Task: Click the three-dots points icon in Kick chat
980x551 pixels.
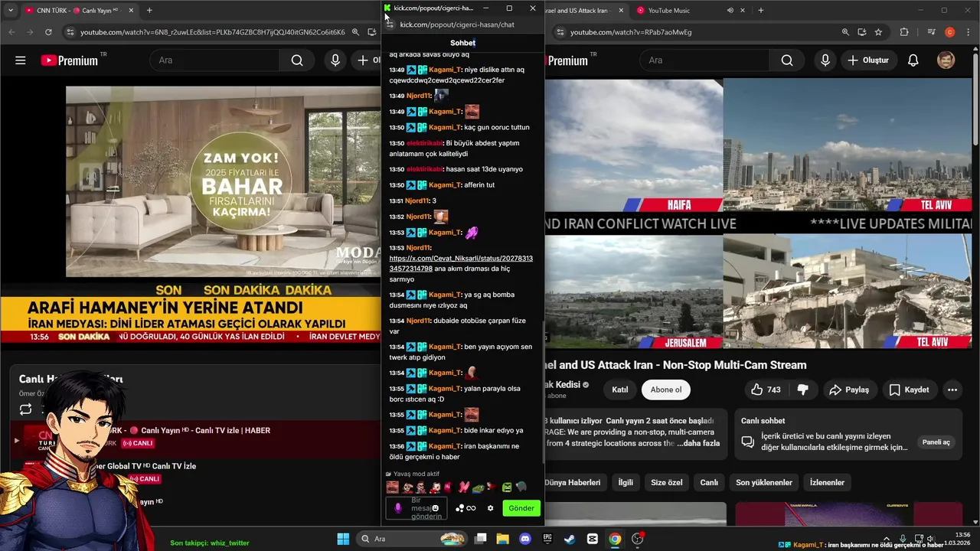Action: 459,508
